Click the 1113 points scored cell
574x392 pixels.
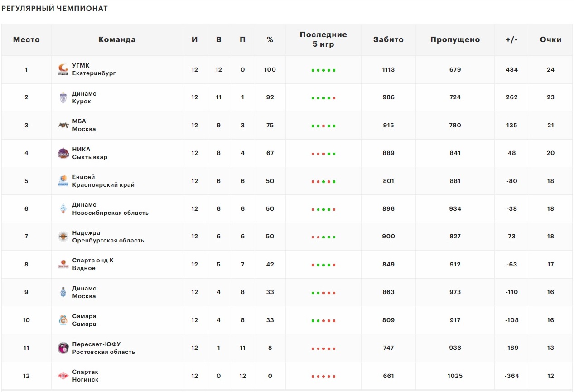coord(388,70)
